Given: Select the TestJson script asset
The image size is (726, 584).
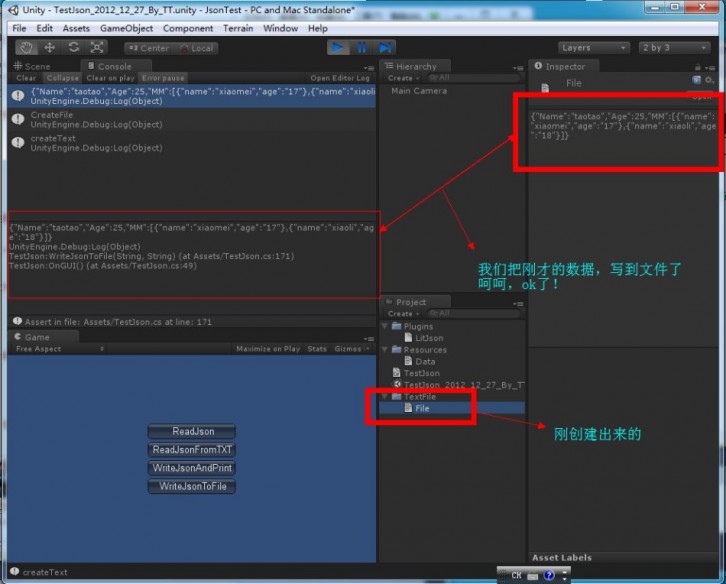Looking at the screenshot, I should 416,373.
